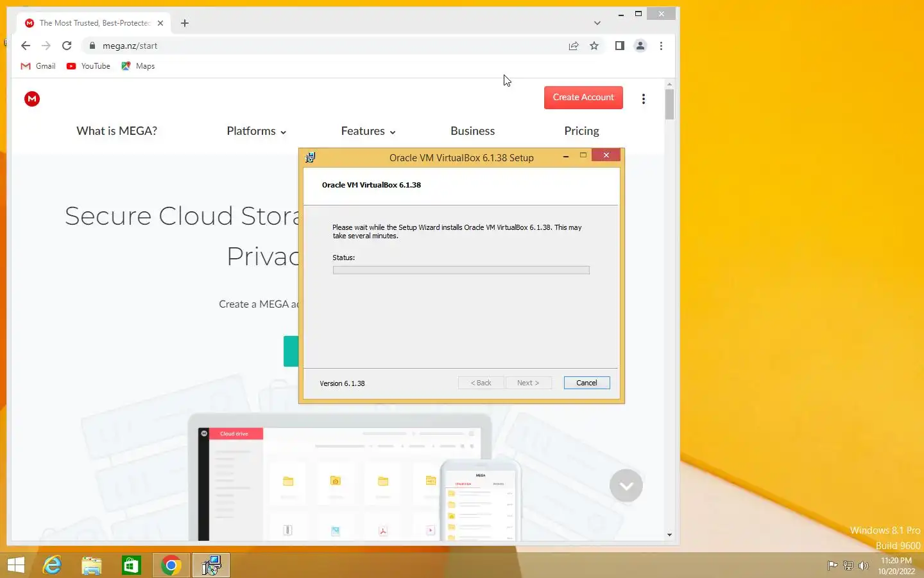The height and width of the screenshot is (578, 924).
Task: Click the disabled Back button in setup
Action: 481,383
